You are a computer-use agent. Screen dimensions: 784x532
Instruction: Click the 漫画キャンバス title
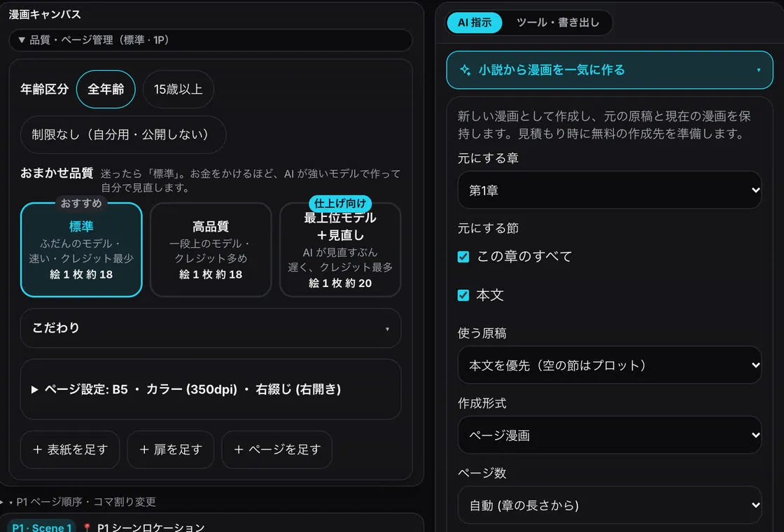coord(45,15)
